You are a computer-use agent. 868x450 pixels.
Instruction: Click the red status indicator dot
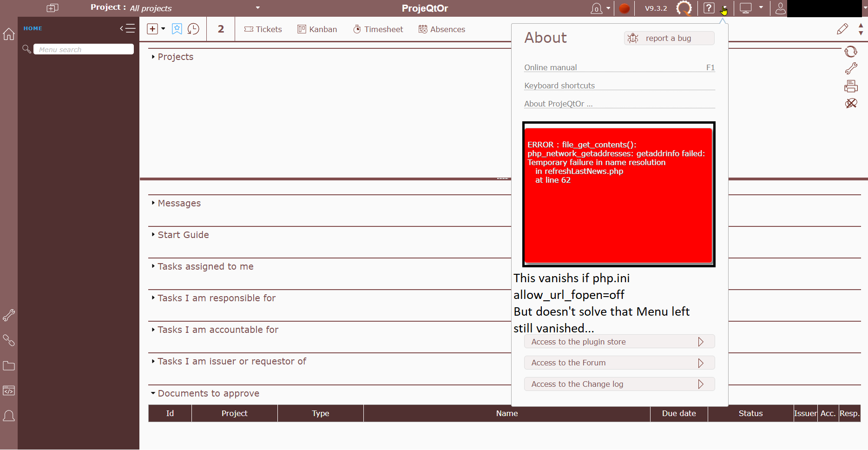click(x=625, y=8)
